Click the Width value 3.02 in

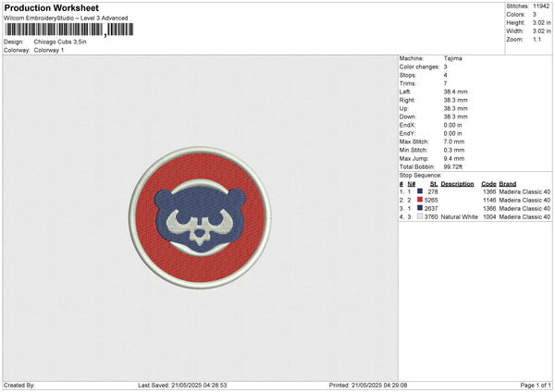541,31
